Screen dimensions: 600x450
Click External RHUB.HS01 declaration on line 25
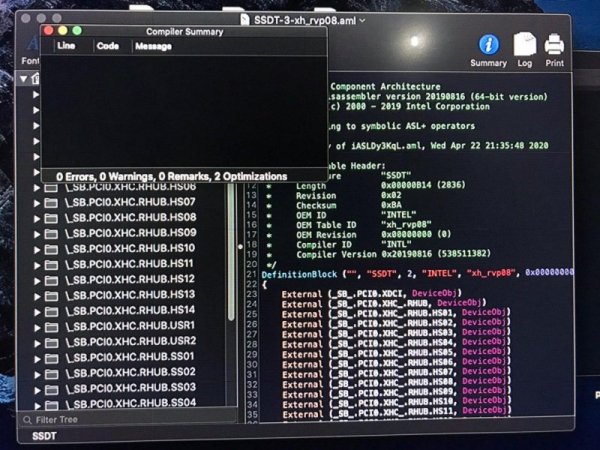(x=396, y=314)
